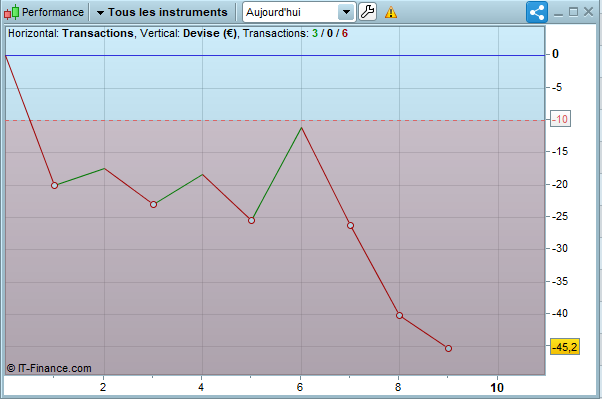Image resolution: width=602 pixels, height=399 pixels.
Task: Click the -25 label on vertical axis
Action: [560, 217]
